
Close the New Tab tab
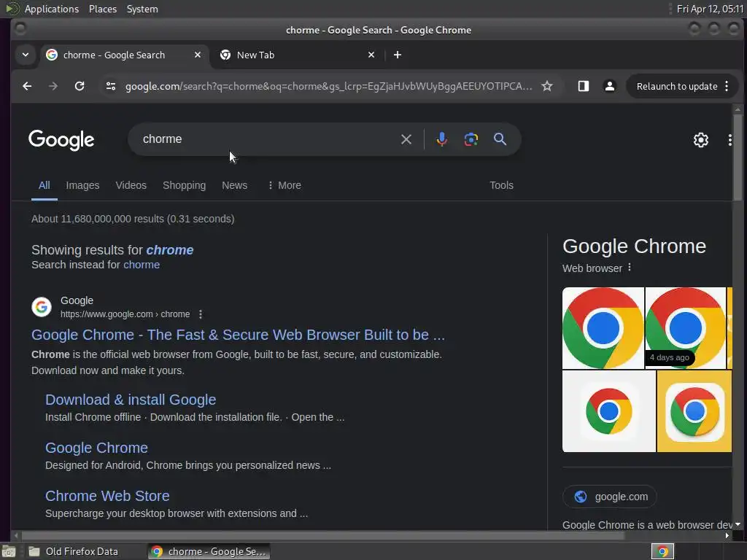(x=371, y=55)
